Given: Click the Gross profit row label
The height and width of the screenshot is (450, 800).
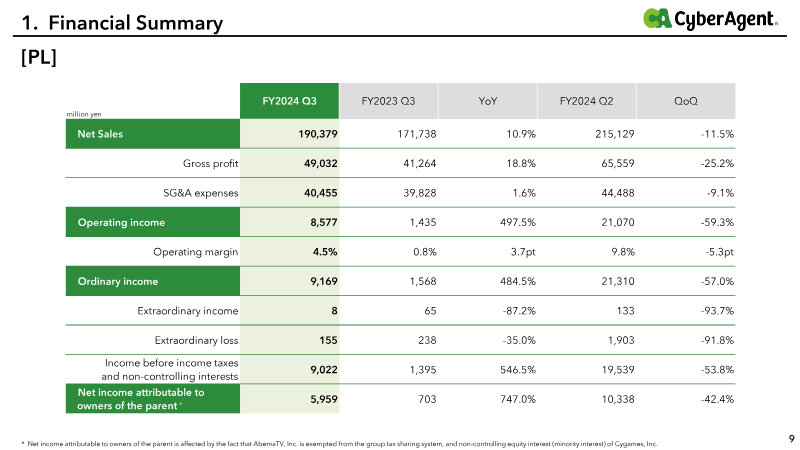Looking at the screenshot, I should coord(210,163).
